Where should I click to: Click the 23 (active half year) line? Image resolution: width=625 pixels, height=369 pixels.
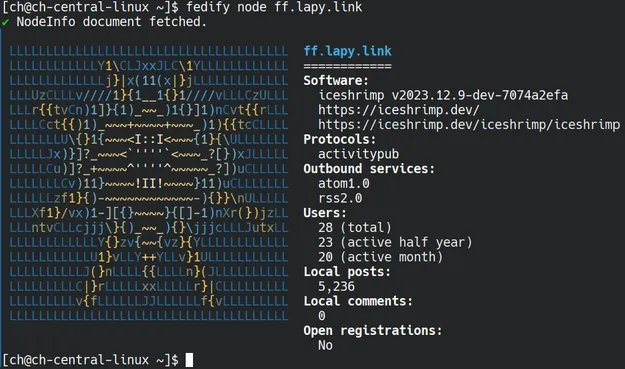point(395,242)
